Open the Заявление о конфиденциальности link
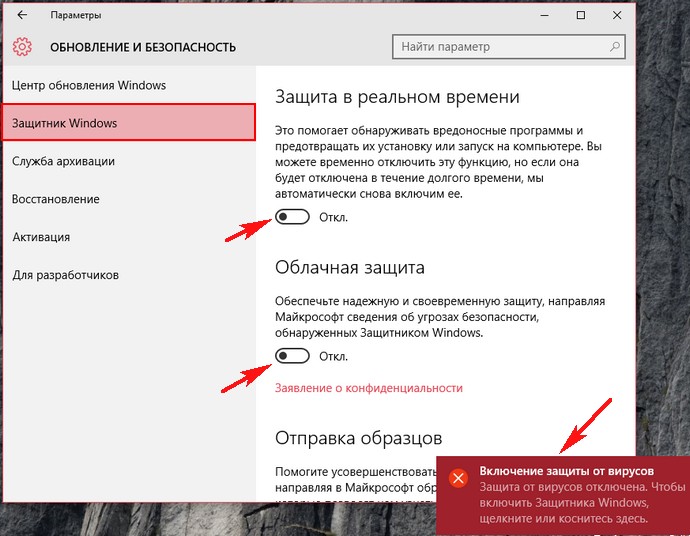The width and height of the screenshot is (690, 536). point(369,388)
